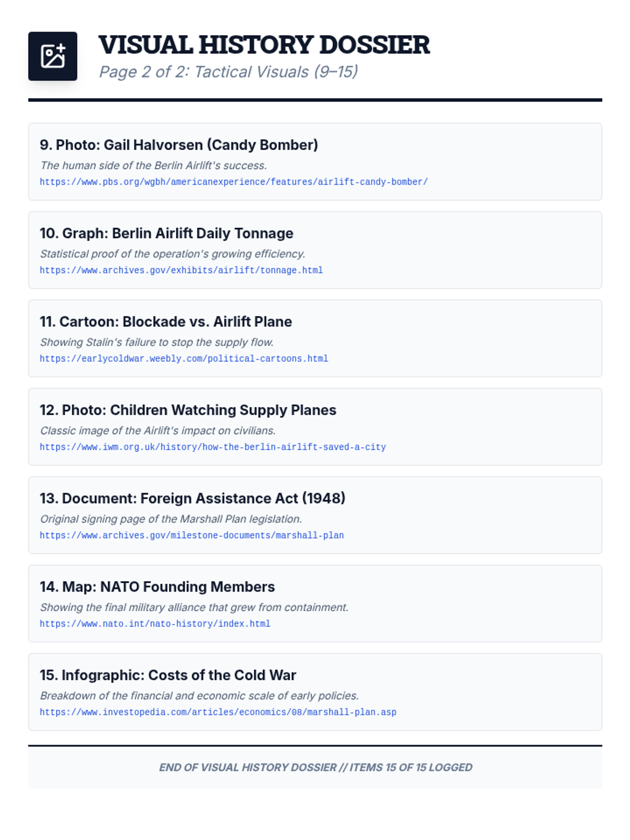Click the "14. Map: NATO Founding Members" heading
This screenshot has width=630, height=840.
pos(157,587)
